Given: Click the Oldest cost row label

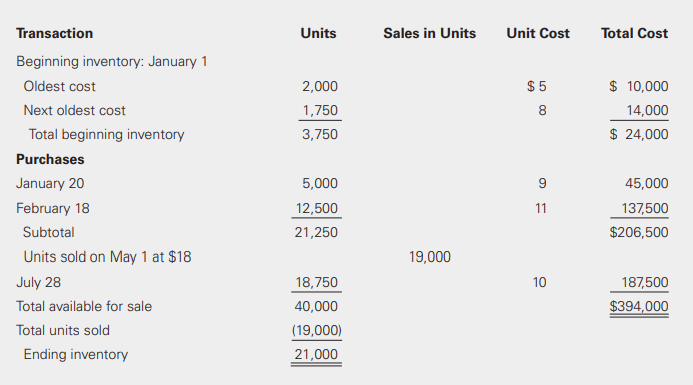Looking at the screenshot, I should pos(59,86).
